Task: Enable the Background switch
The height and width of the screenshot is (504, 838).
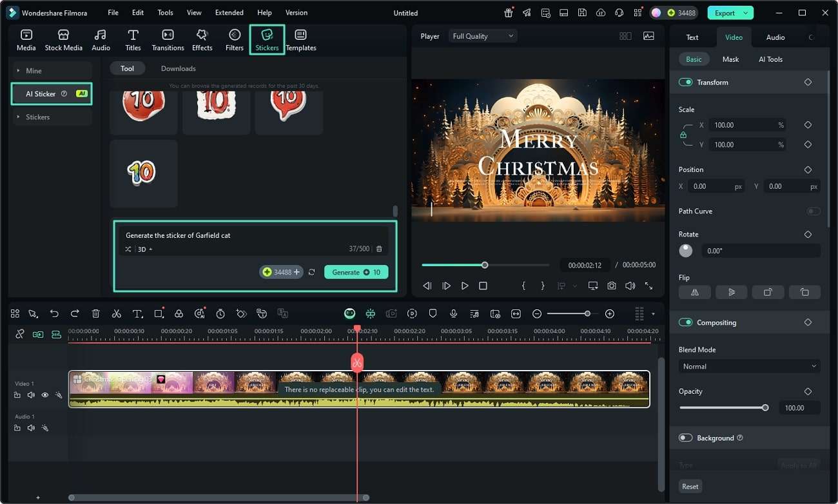Action: click(686, 438)
